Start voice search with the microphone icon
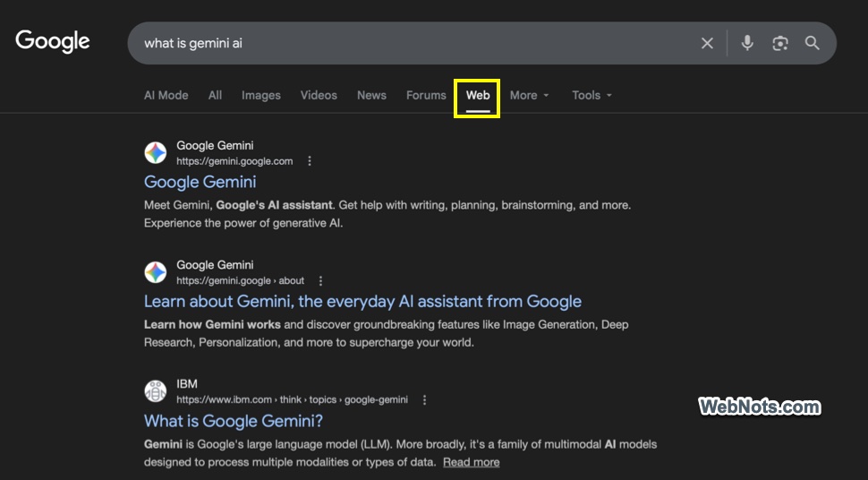 (x=747, y=43)
